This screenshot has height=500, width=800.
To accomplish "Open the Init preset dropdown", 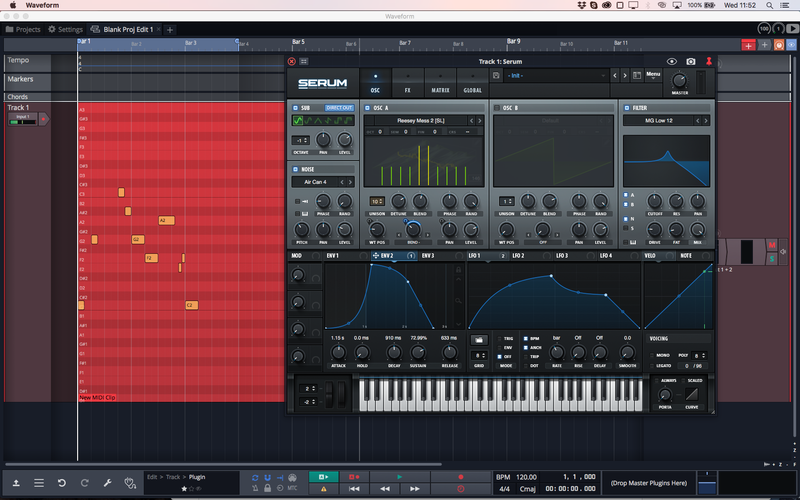I will point(556,76).
